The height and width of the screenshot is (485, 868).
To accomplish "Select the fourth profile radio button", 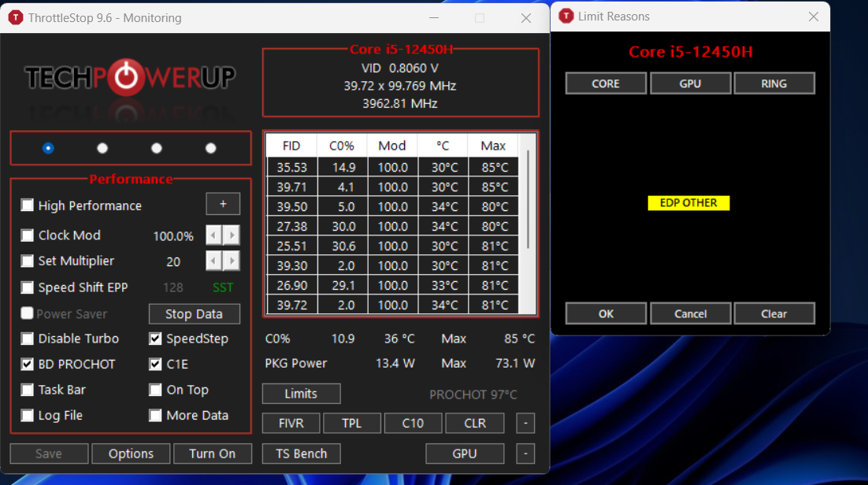I will click(x=211, y=148).
